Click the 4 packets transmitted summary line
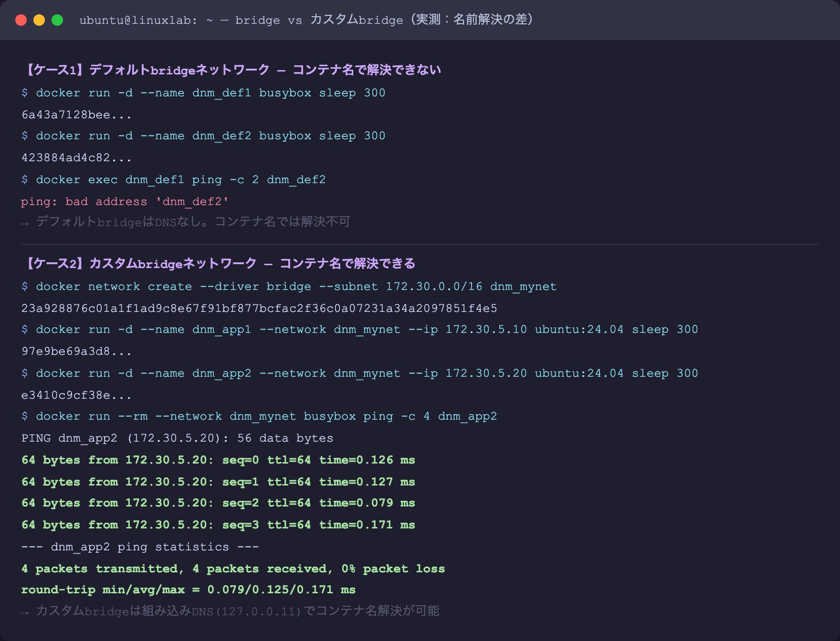 tap(233, 569)
